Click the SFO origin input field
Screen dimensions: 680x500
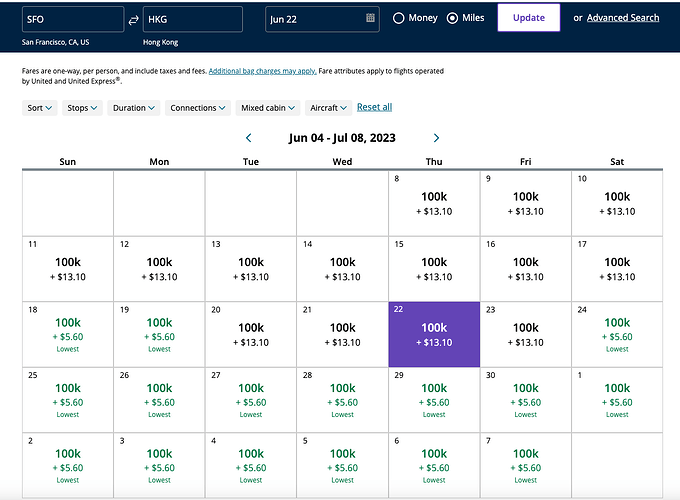(x=69, y=19)
